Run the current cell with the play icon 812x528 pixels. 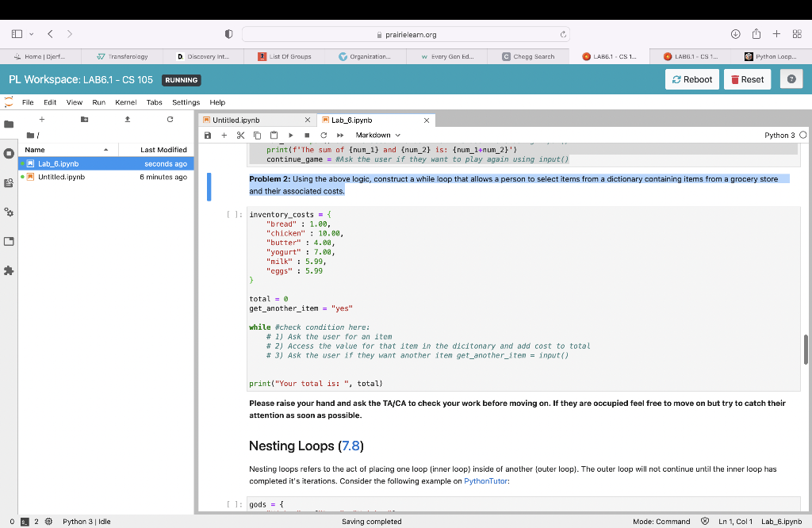291,136
